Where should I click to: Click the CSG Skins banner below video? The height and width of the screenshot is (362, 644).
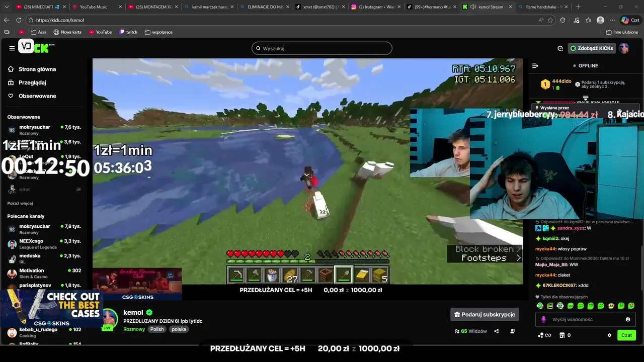[137, 285]
